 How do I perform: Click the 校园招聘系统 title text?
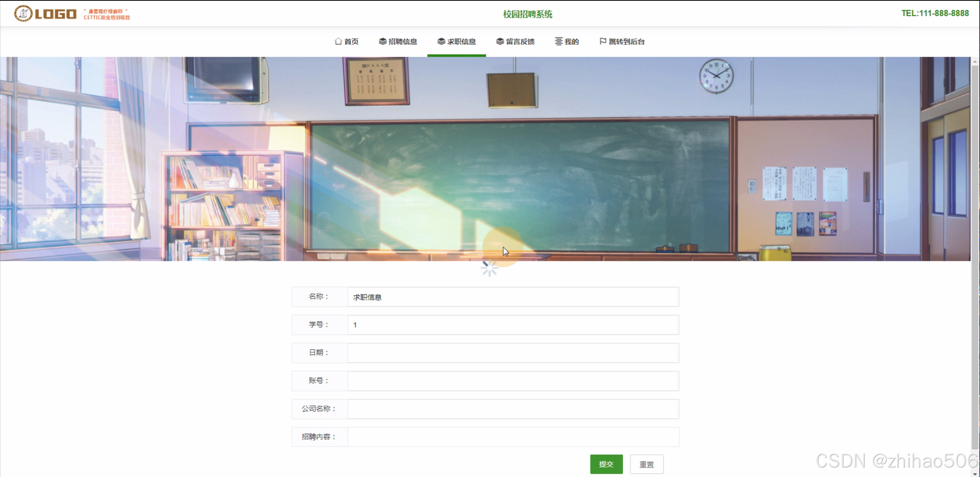[x=527, y=15]
